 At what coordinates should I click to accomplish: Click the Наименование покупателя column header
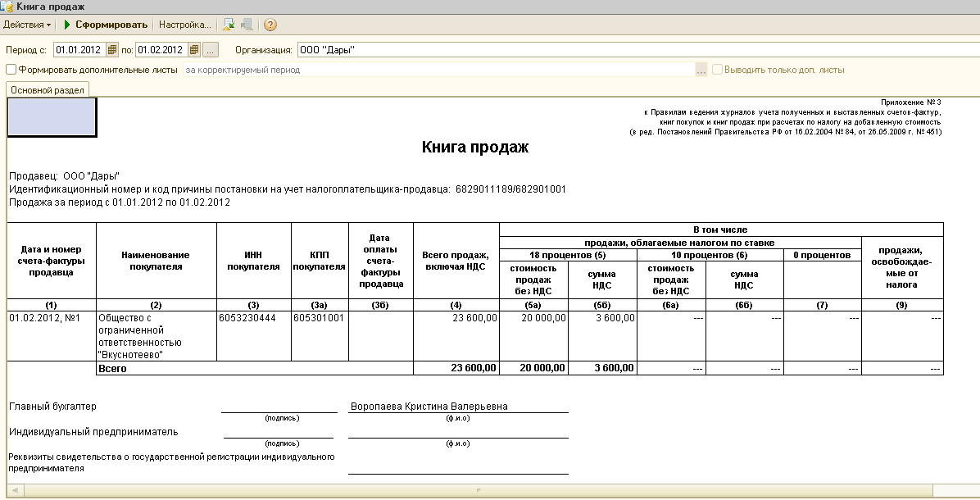157,261
